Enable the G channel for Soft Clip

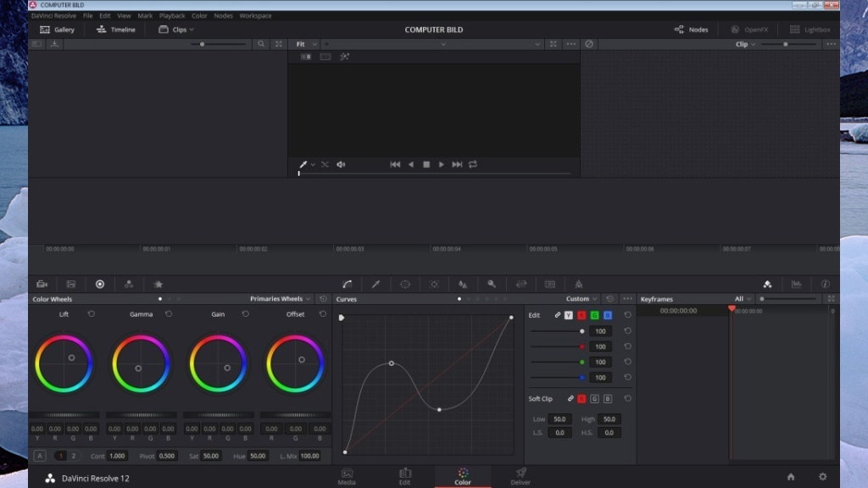click(x=594, y=398)
